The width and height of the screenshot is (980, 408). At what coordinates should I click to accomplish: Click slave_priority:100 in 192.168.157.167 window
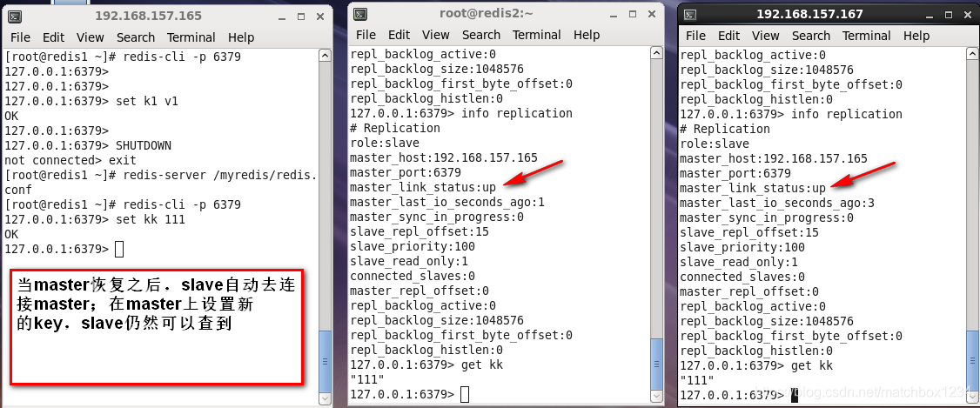coord(742,247)
